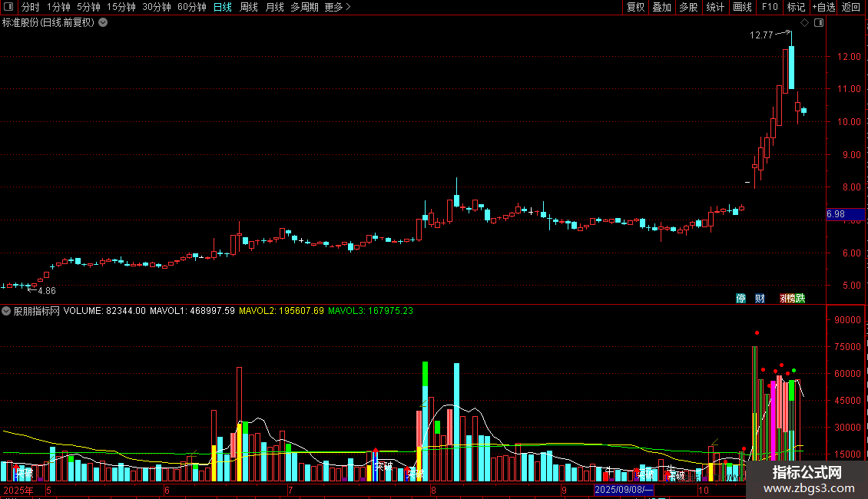
Task: Select the 1分钟 period tab
Action: [x=58, y=7]
